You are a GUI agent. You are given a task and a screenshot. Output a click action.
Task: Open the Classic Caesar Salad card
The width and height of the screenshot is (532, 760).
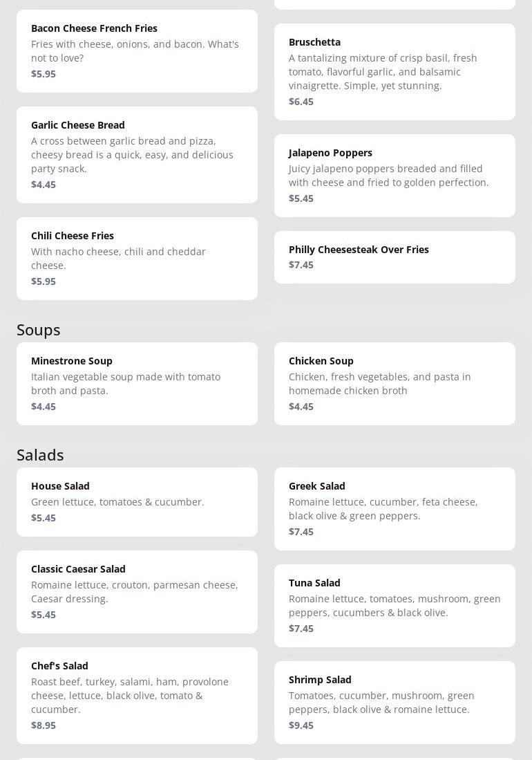(137, 591)
